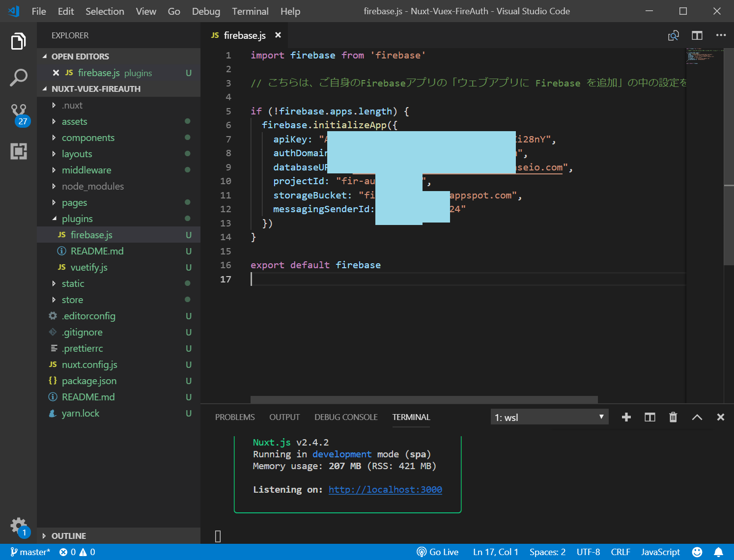Split the editor to the right
The height and width of the screenshot is (560, 734).
coord(697,35)
